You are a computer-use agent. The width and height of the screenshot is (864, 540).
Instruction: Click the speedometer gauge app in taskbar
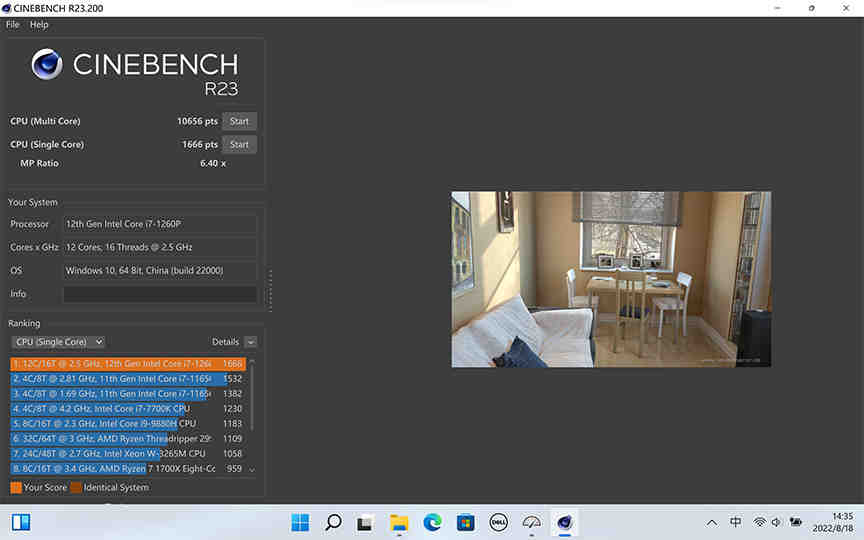coord(532,522)
